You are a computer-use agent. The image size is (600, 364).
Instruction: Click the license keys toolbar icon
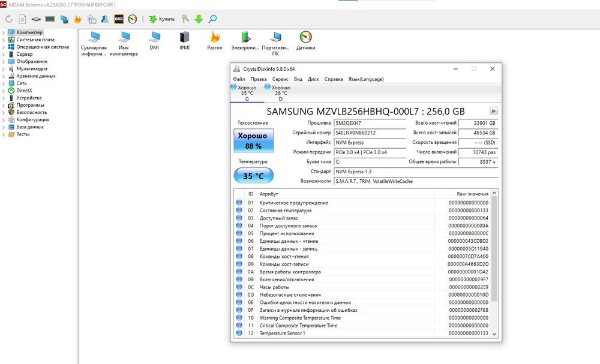point(185,19)
